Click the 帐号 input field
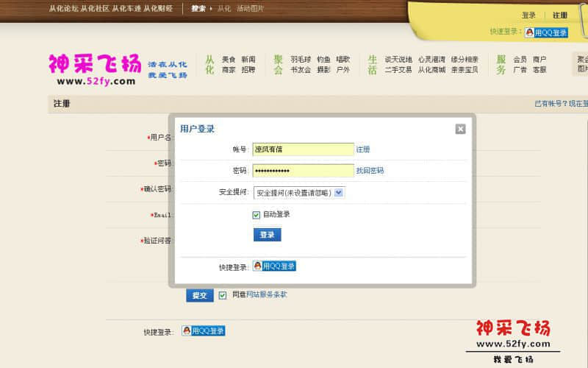The image size is (588, 368). pyautogui.click(x=303, y=149)
